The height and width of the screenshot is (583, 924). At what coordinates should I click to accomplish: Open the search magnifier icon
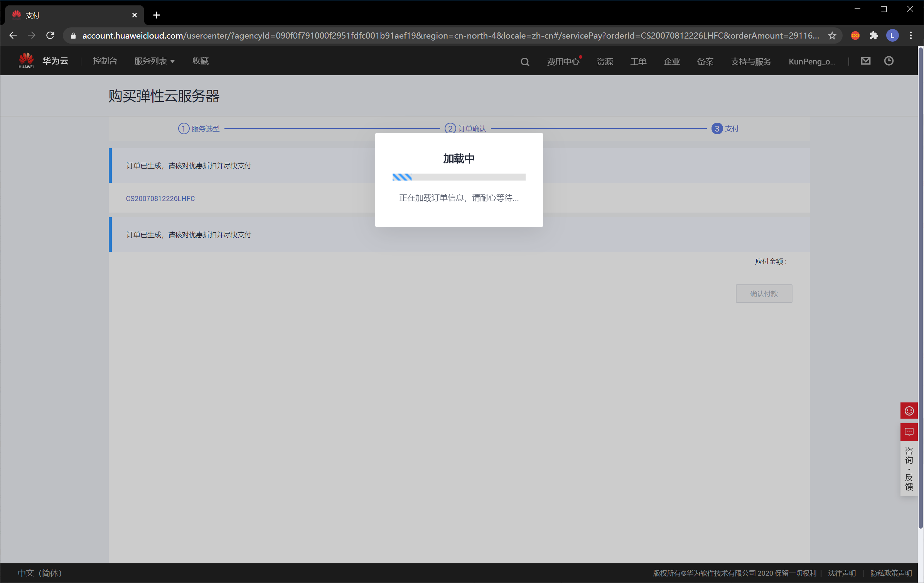pyautogui.click(x=524, y=62)
